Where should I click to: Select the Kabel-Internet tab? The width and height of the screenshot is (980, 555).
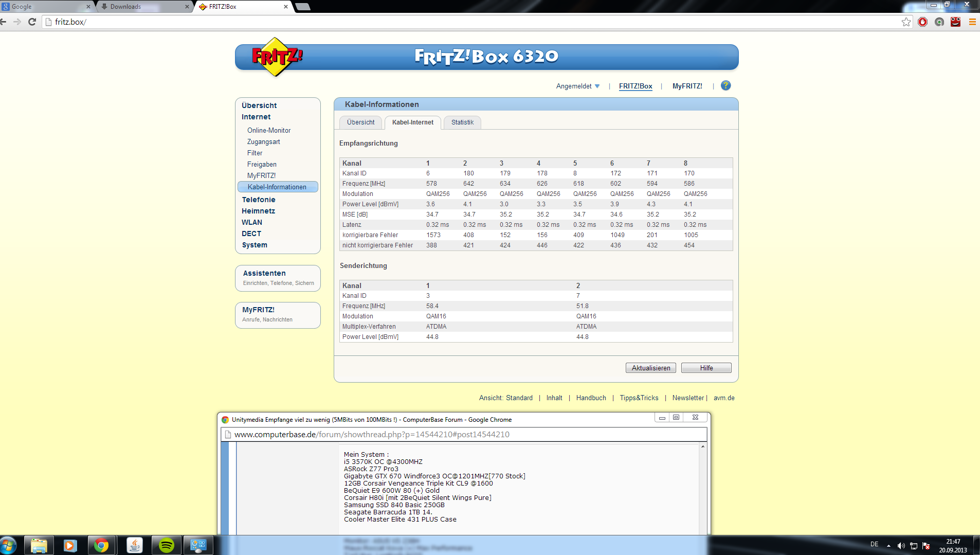coord(412,122)
